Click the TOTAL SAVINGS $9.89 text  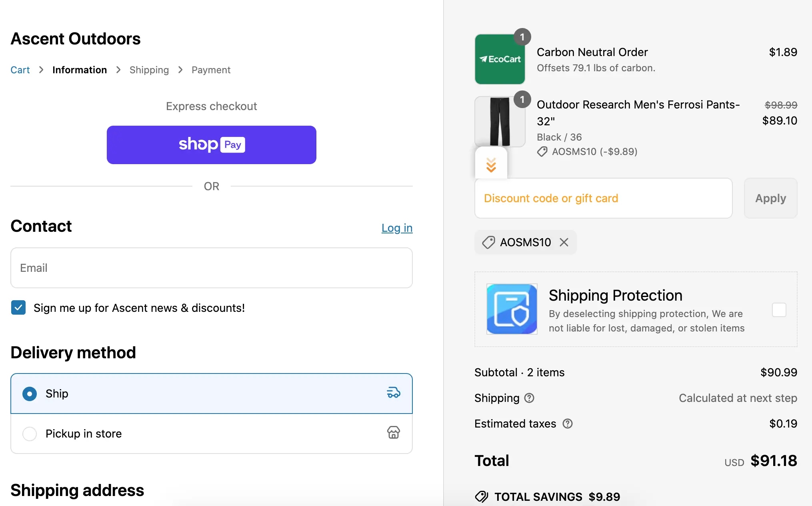pos(557,497)
